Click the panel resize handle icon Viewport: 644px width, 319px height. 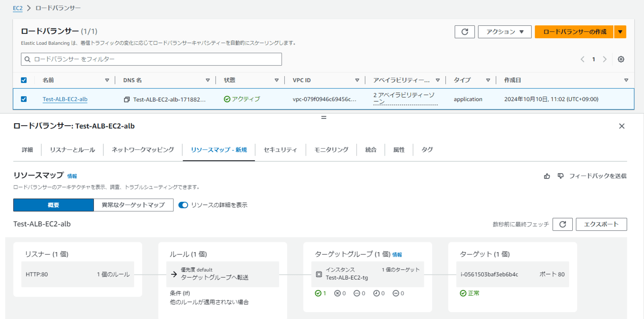point(324,117)
